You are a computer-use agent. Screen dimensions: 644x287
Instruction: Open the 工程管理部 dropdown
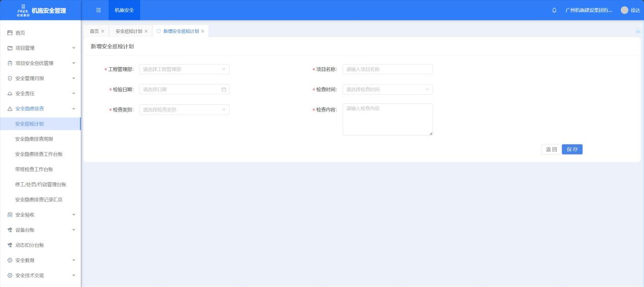184,69
